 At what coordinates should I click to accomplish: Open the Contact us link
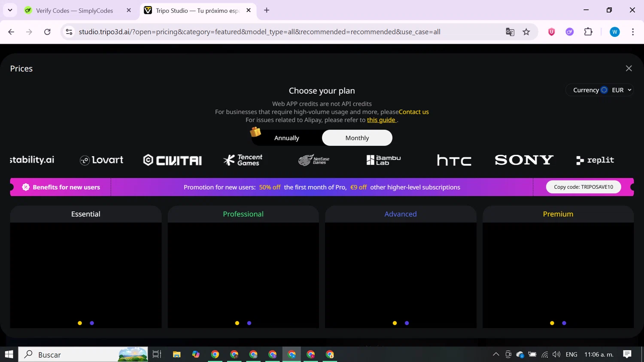coord(413,112)
